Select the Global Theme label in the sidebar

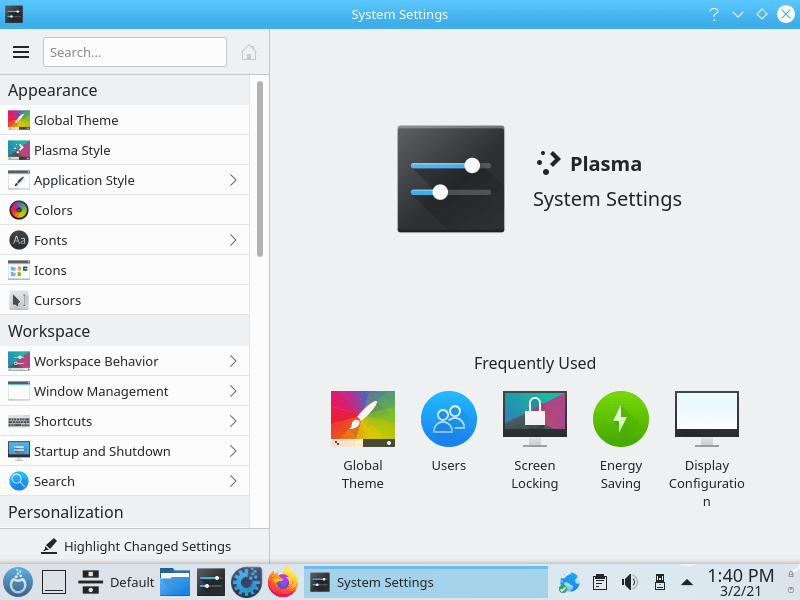click(76, 120)
